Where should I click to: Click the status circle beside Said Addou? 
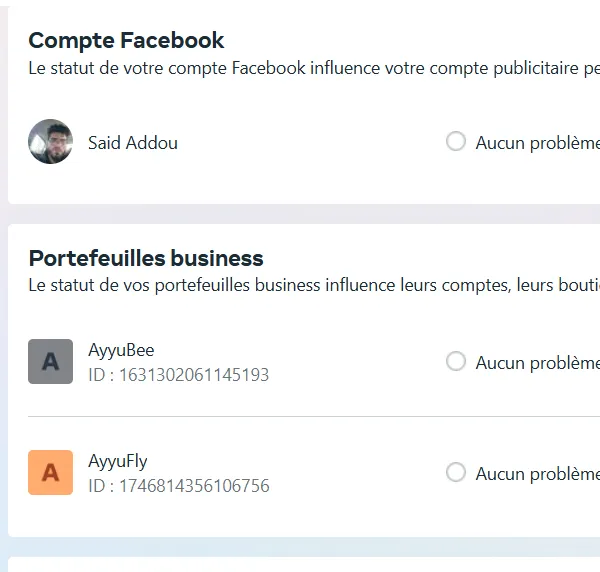(x=456, y=142)
